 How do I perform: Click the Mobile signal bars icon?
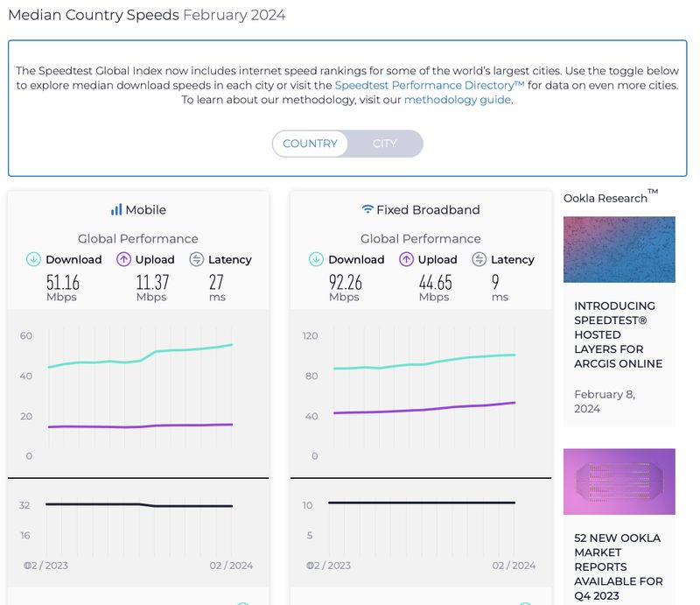click(x=116, y=209)
